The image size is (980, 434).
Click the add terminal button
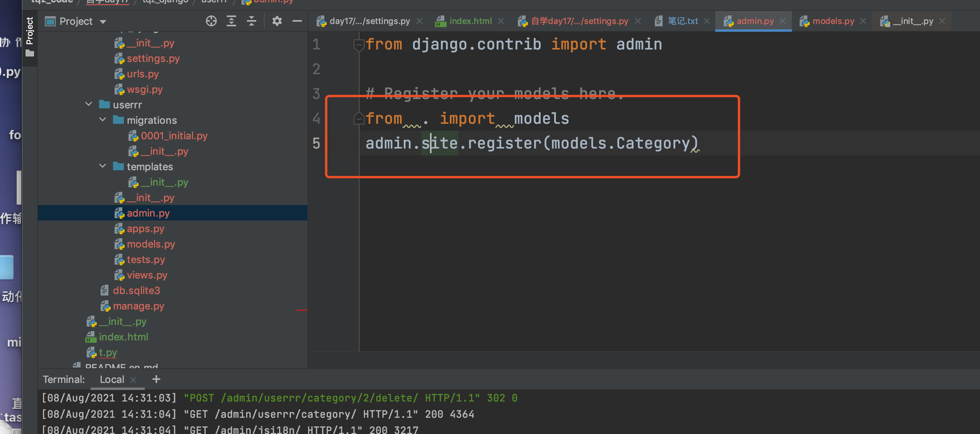[156, 379]
